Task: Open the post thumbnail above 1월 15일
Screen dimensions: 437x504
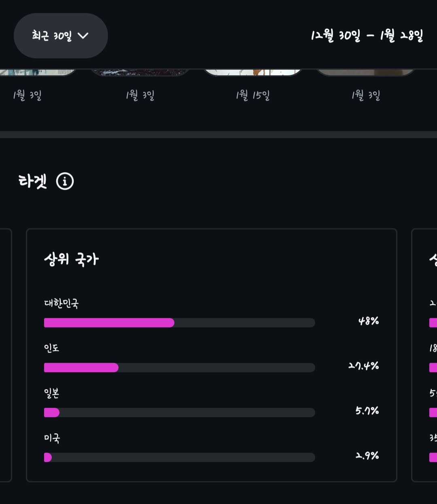Action: tap(253, 72)
